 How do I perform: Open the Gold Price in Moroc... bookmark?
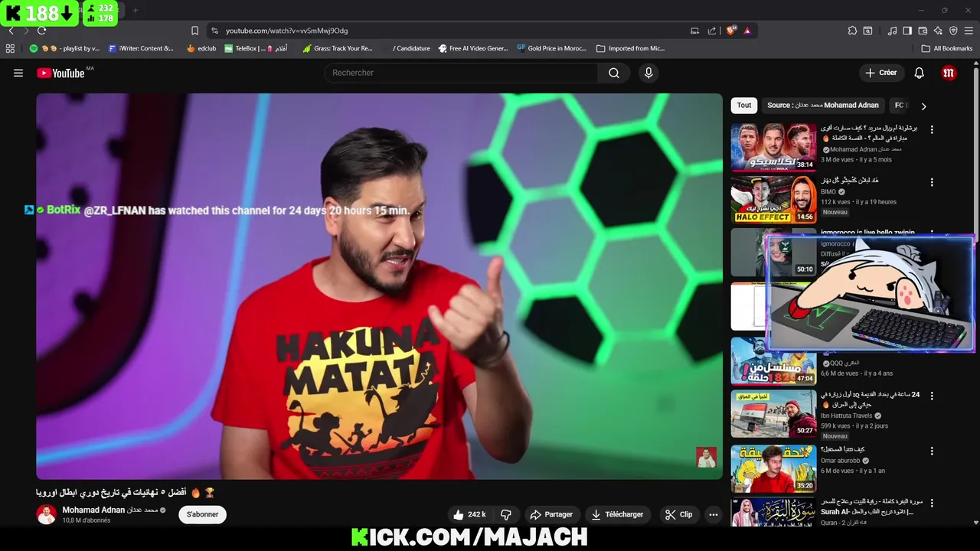pos(551,48)
